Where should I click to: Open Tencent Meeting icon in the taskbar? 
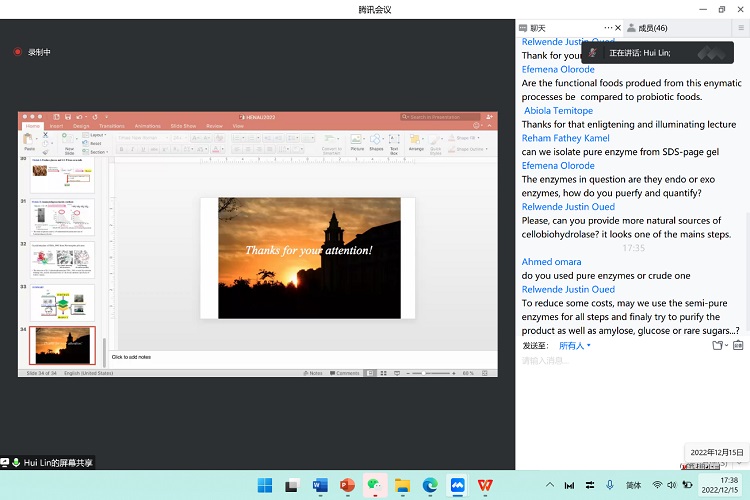coord(457,485)
